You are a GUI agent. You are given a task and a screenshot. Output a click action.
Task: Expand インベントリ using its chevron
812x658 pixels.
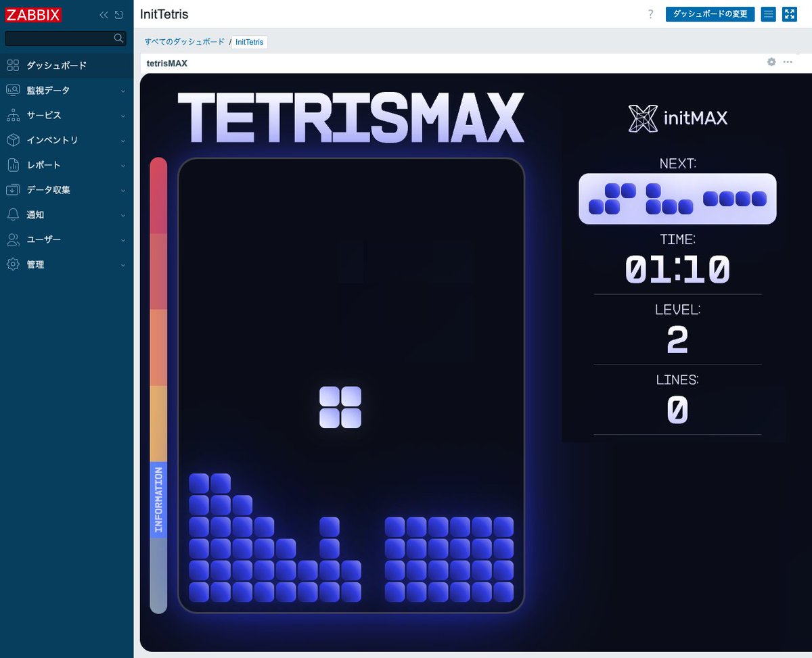(x=123, y=141)
